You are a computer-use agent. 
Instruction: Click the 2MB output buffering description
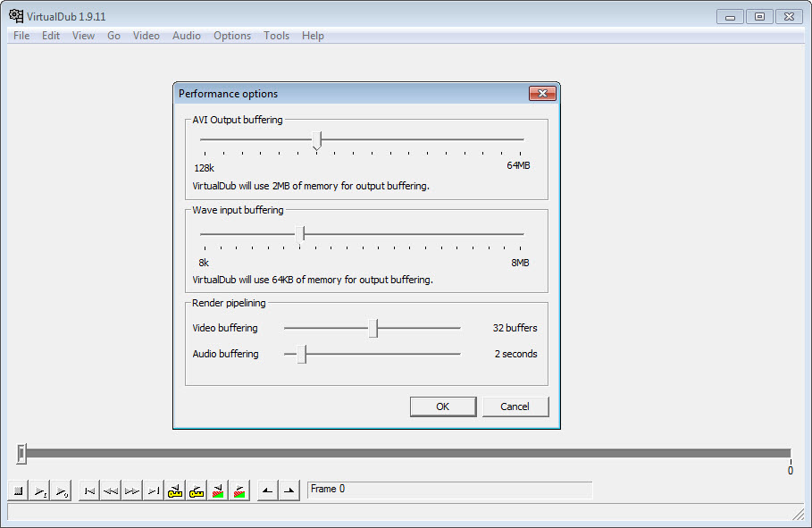(311, 186)
